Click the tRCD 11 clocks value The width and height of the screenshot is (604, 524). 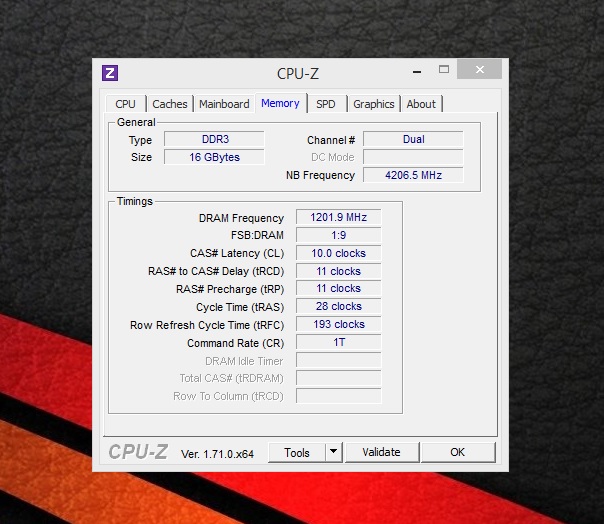point(339,271)
